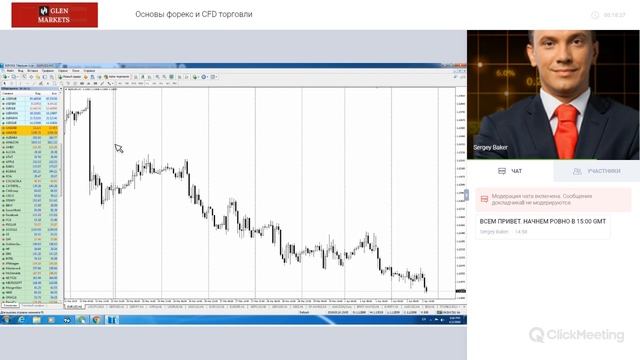Open File Explorer folder on taskbar
The height and width of the screenshot is (360, 640).
(x=36, y=320)
